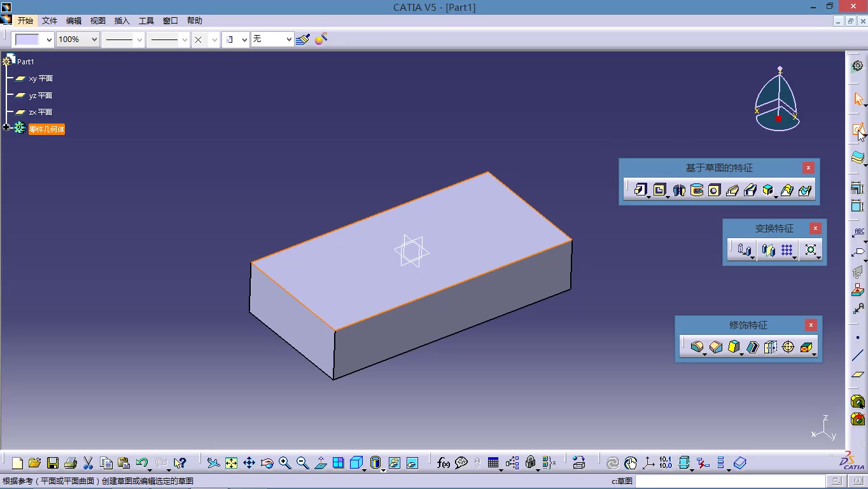Open the 100% transparency dropdown
Viewport: 868px width, 489px height.
coord(78,39)
